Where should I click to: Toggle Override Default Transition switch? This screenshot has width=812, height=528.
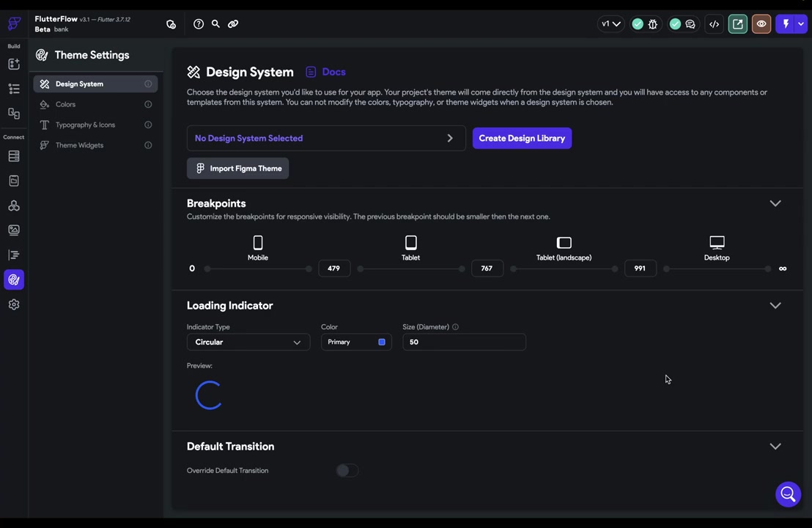[x=347, y=471]
